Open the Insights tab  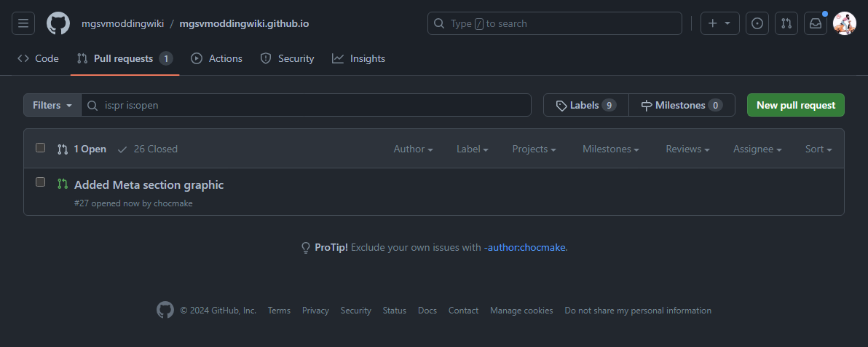[x=359, y=58]
